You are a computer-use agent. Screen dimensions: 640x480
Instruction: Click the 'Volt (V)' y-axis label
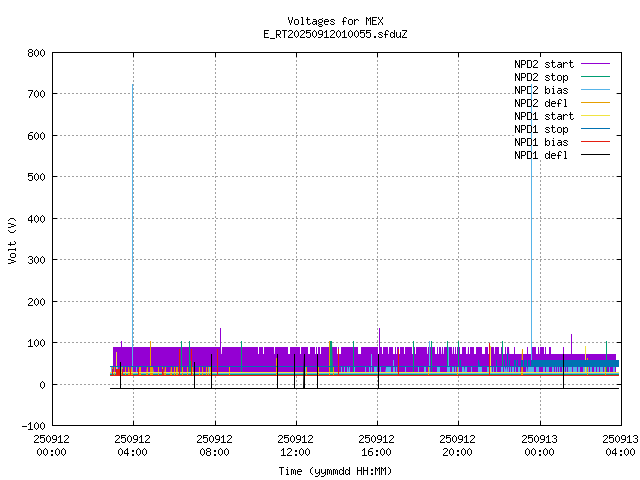pyautogui.click(x=12, y=240)
